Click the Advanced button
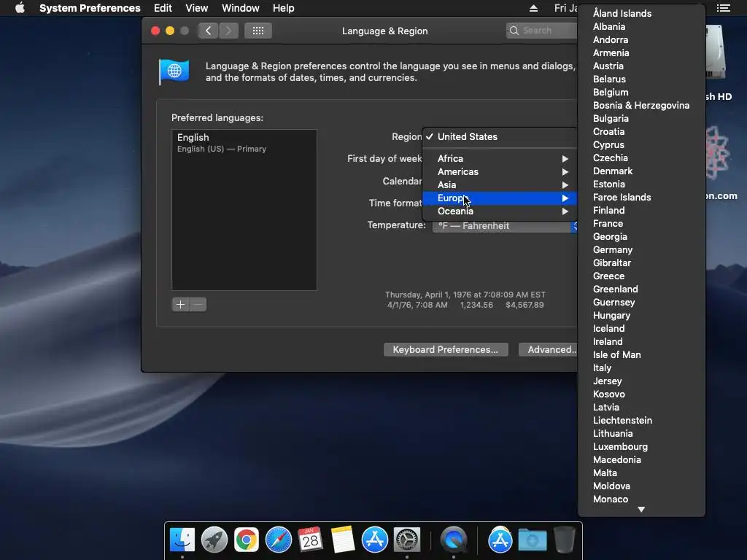Viewport: 747px width, 560px height. pyautogui.click(x=549, y=349)
